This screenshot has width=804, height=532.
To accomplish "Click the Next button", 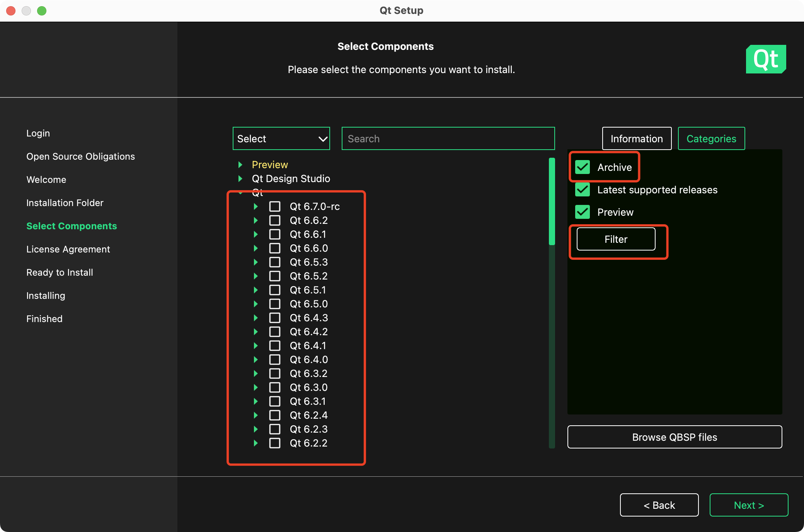I will [x=749, y=505].
